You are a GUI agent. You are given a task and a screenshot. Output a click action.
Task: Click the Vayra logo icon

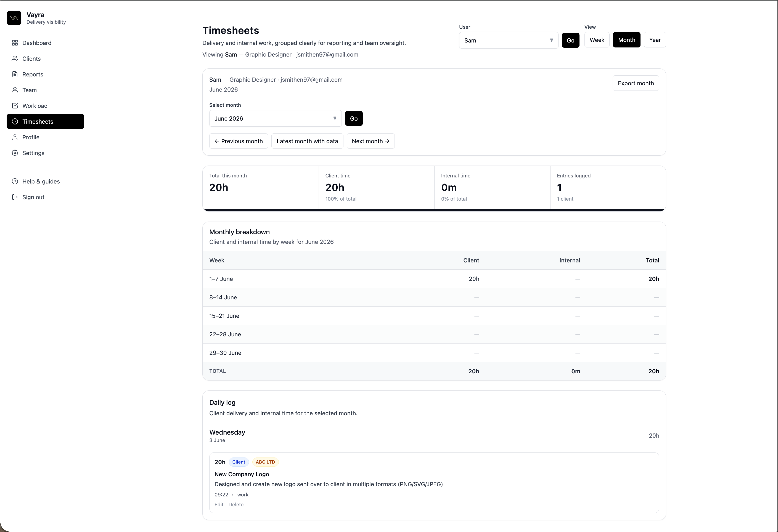coord(14,18)
